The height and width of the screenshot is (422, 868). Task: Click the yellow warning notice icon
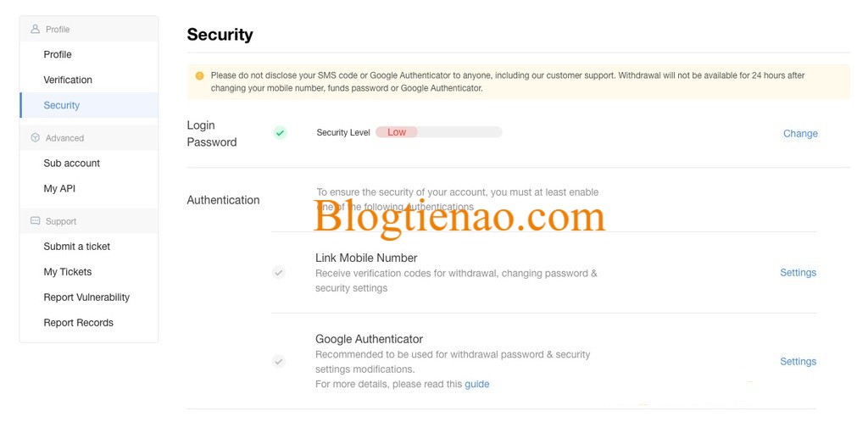[x=200, y=75]
